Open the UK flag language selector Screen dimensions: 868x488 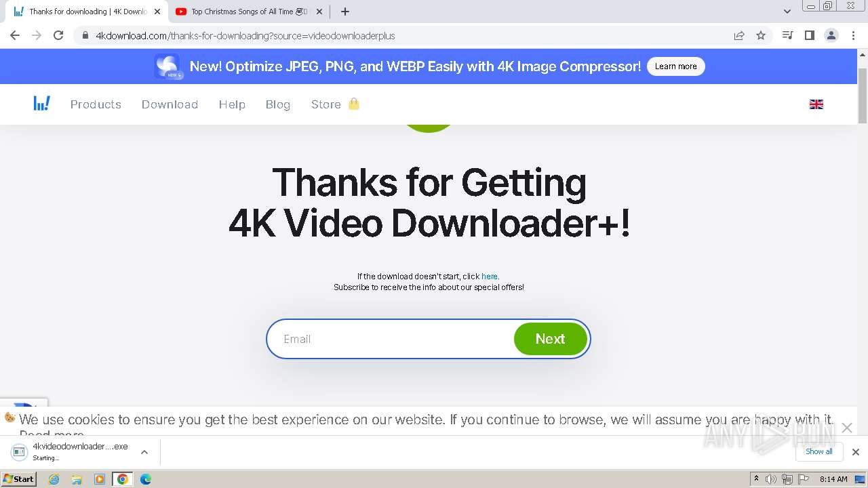[816, 104]
